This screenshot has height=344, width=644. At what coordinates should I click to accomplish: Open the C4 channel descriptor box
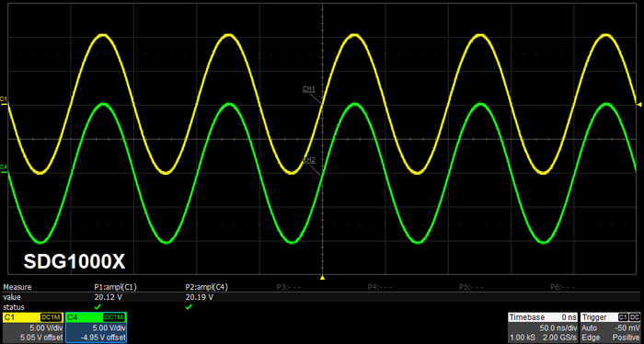(x=96, y=327)
